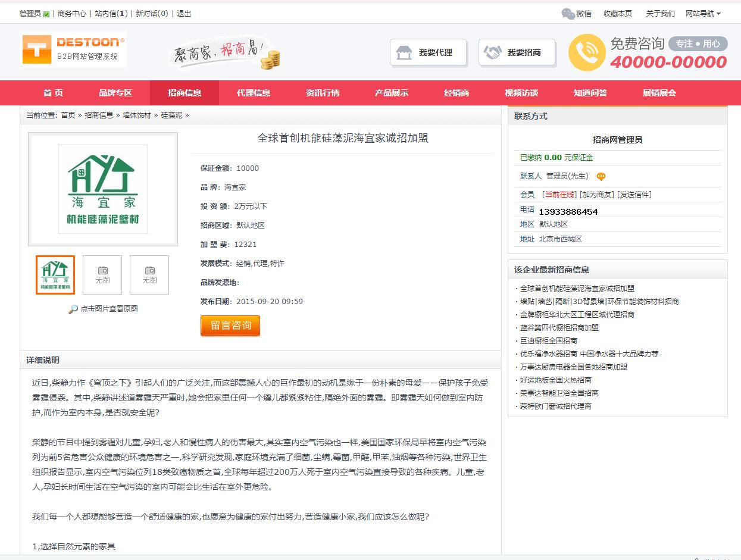Click 硅藻泥 in the breadcrumb
741x560 pixels.
coord(171,115)
